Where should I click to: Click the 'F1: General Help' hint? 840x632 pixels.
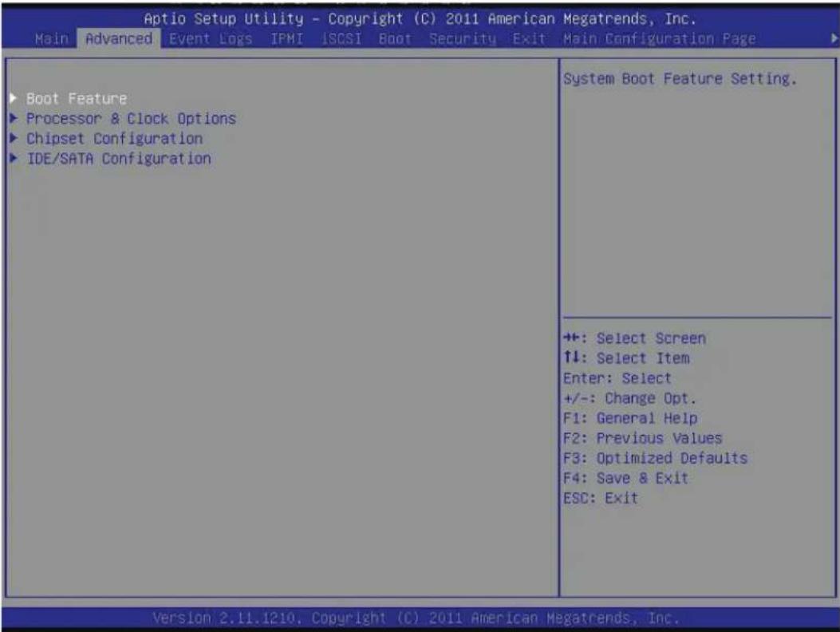(x=630, y=418)
